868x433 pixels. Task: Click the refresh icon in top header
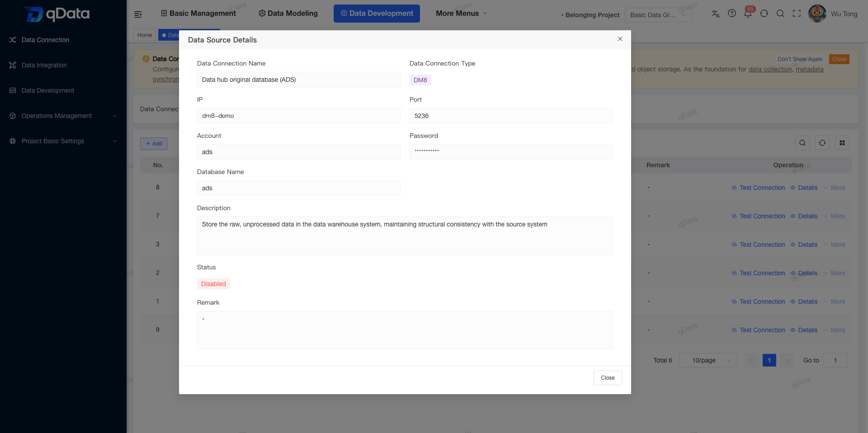(764, 14)
